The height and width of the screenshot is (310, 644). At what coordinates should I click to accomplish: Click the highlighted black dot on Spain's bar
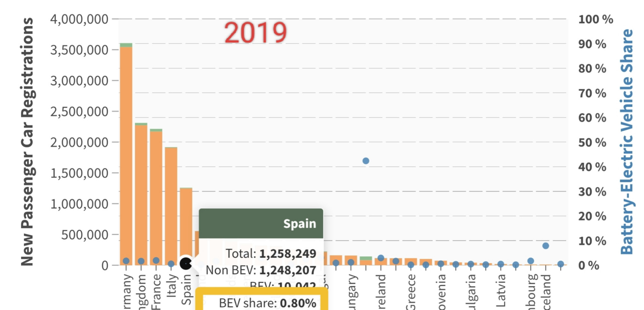tap(186, 264)
